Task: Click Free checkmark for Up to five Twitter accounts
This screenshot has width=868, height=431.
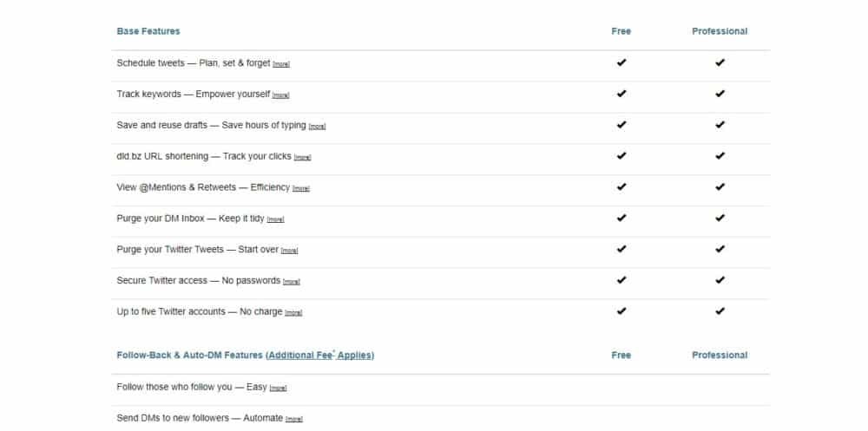Action: (x=621, y=311)
